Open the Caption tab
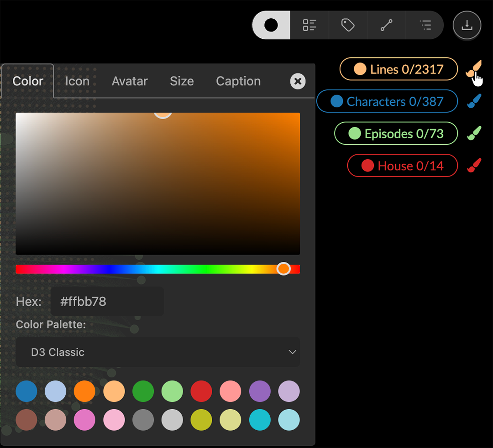 pyautogui.click(x=238, y=81)
